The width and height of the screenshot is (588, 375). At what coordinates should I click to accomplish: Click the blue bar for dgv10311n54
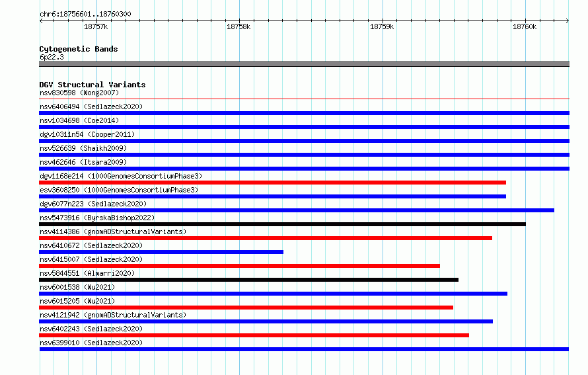pyautogui.click(x=304, y=141)
